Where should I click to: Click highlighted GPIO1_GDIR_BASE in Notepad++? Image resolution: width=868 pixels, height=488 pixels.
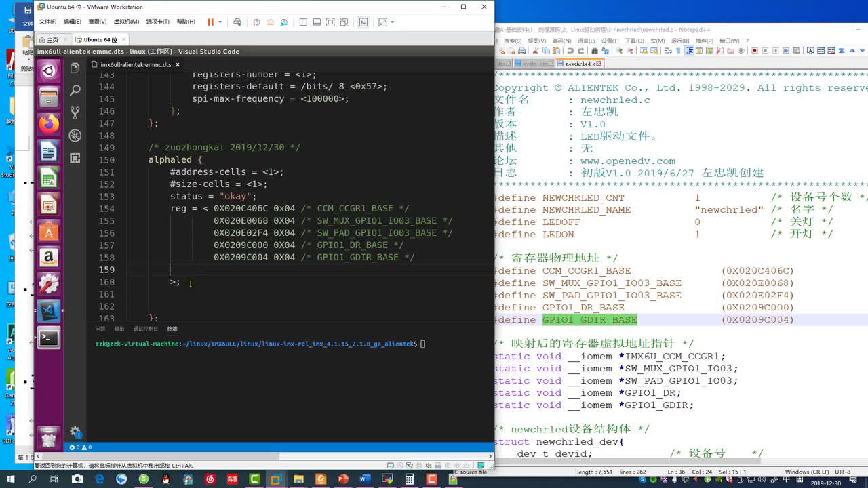tap(590, 320)
